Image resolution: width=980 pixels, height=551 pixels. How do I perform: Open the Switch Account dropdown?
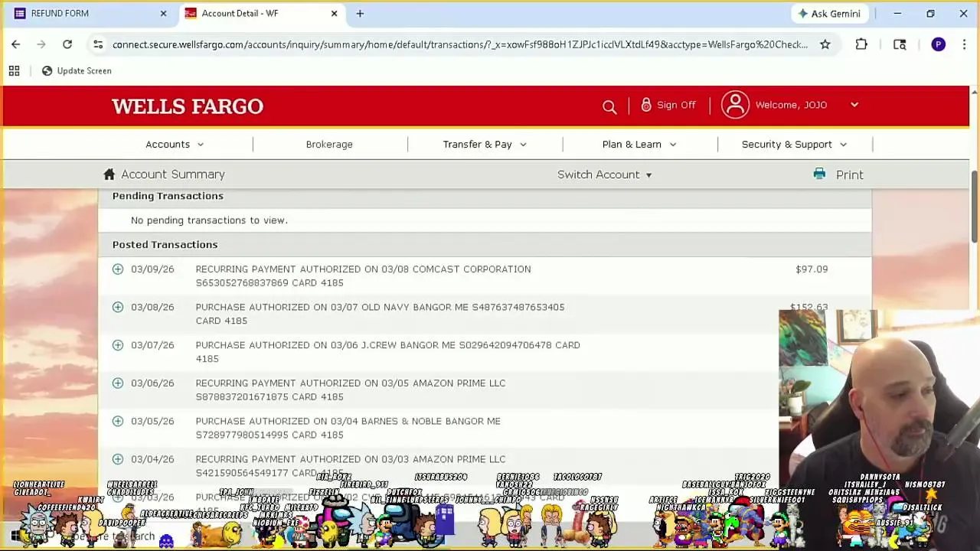605,174
